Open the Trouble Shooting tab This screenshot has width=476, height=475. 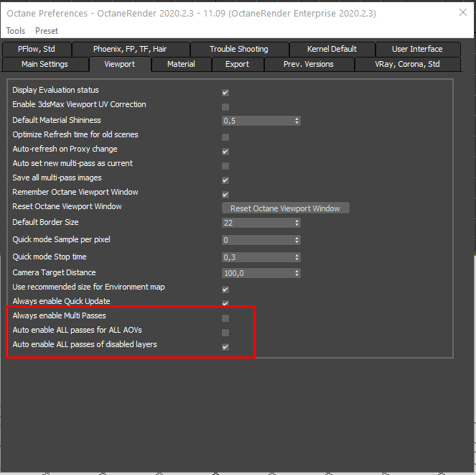click(x=239, y=49)
